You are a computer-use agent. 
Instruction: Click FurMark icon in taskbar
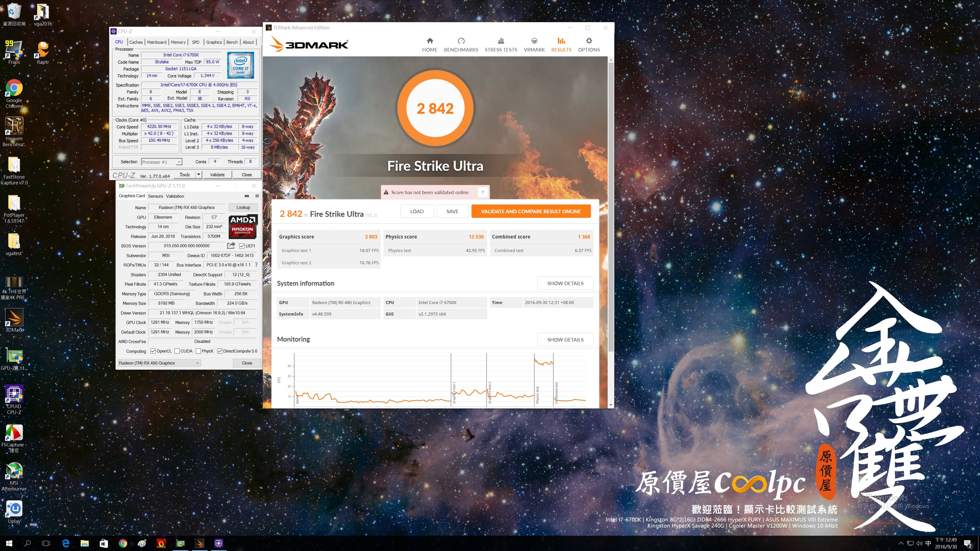(161, 543)
